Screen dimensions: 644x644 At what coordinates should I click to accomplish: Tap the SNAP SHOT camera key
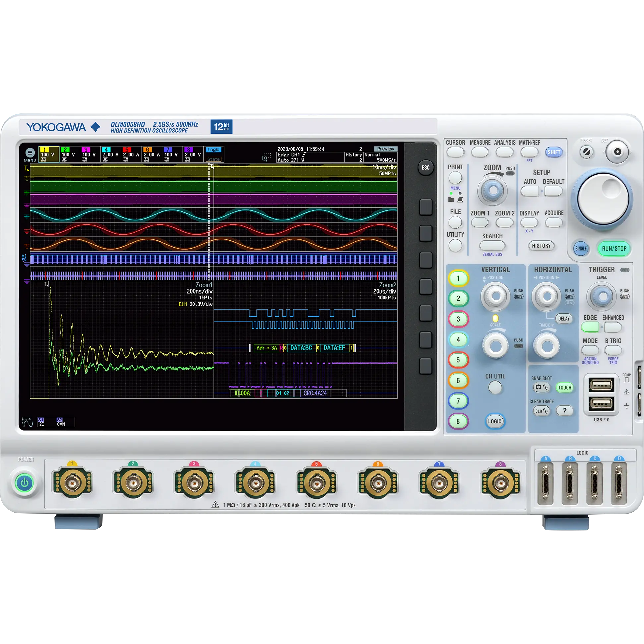coord(541,387)
